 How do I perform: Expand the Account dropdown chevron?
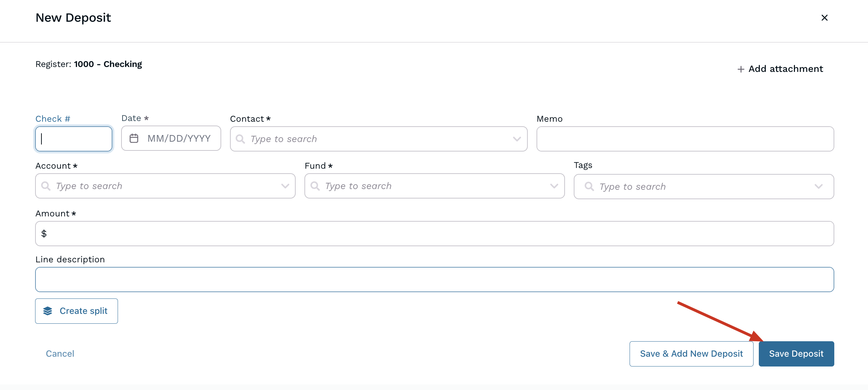pos(285,186)
